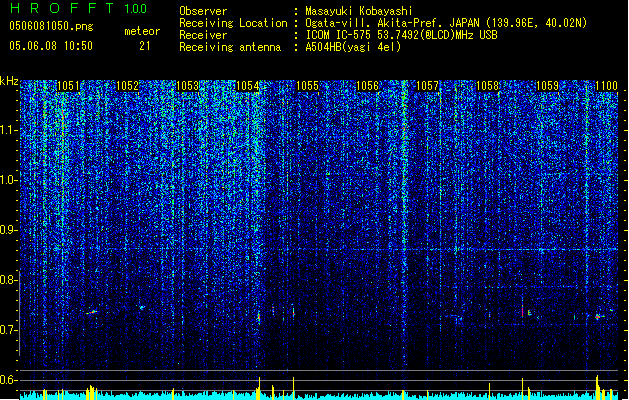
Task: Click the meteor label
Action: [x=142, y=31]
